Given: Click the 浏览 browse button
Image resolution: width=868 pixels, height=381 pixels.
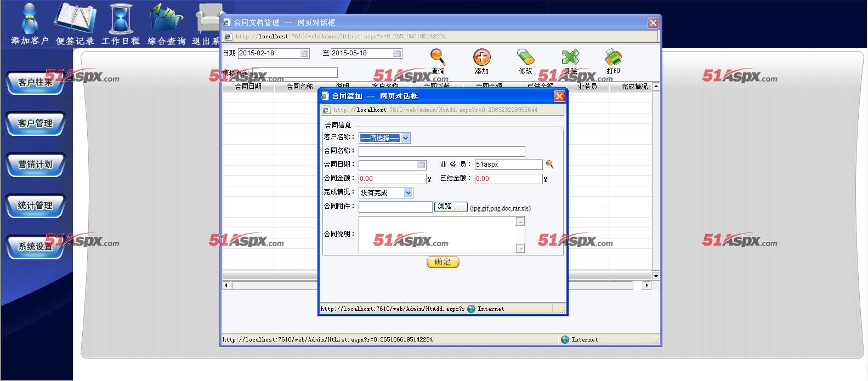Looking at the screenshot, I should click(x=451, y=207).
